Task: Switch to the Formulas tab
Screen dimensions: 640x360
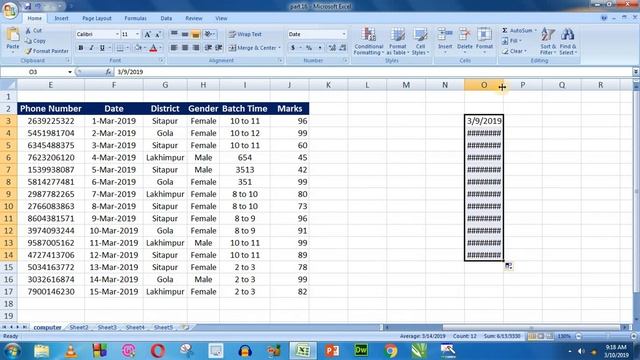Action: point(136,18)
